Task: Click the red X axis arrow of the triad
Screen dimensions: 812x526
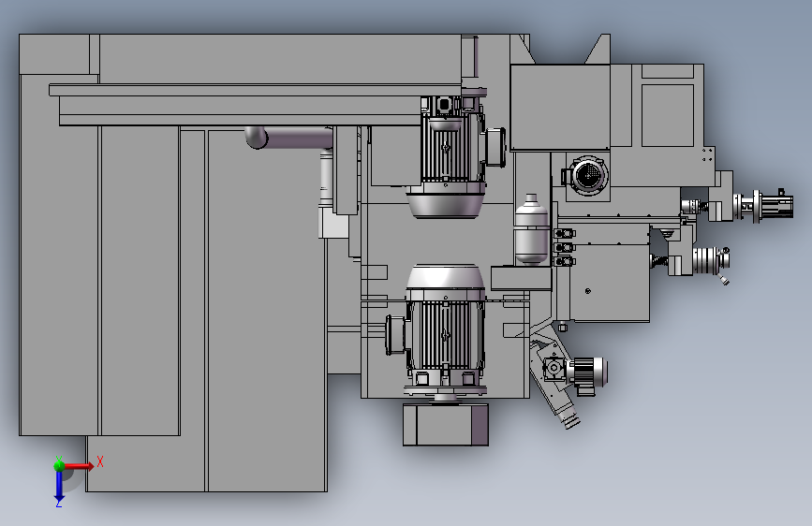Action: pos(79,466)
